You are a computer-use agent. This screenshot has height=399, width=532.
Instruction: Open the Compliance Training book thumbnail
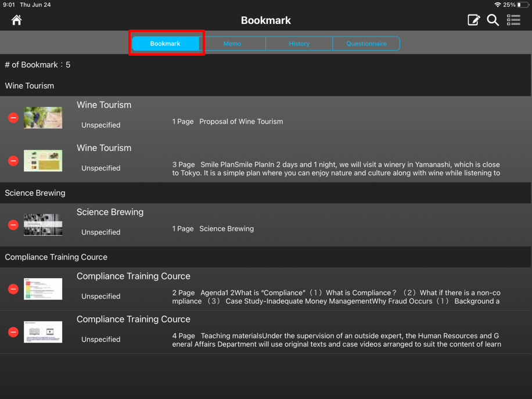point(43,332)
